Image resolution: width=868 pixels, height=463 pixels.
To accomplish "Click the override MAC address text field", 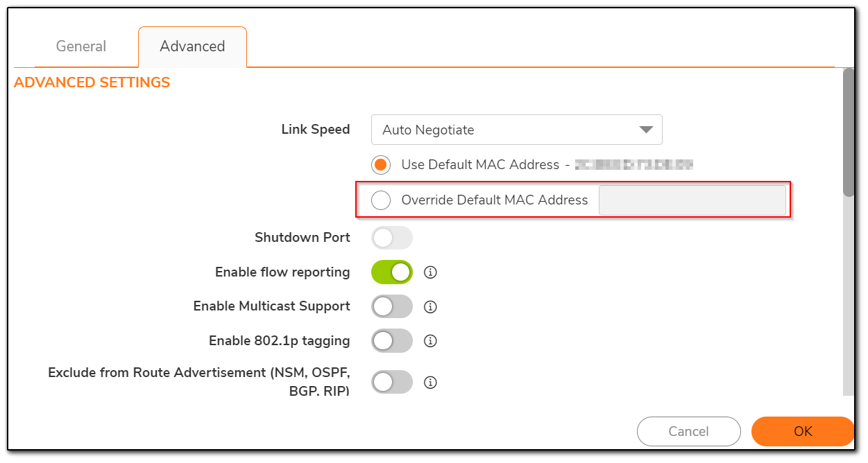I will 692,200.
